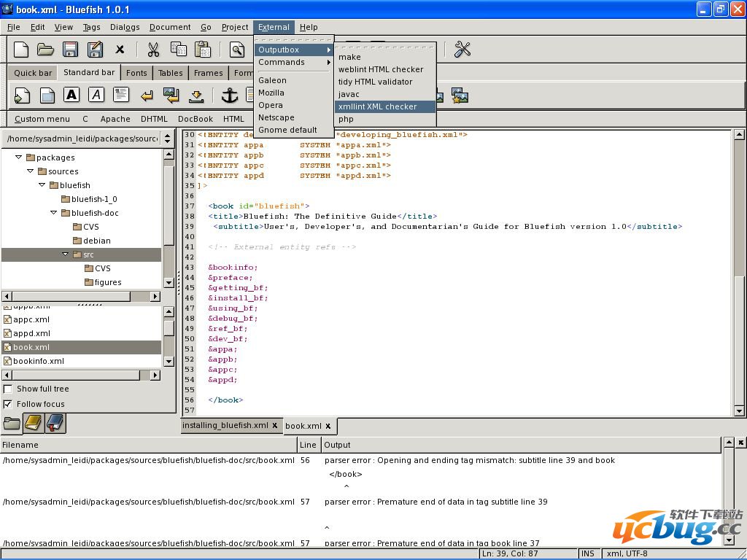Viewport: 747px width, 560px height.
Task: Insert an anchor with the anchor icon
Action: [230, 96]
